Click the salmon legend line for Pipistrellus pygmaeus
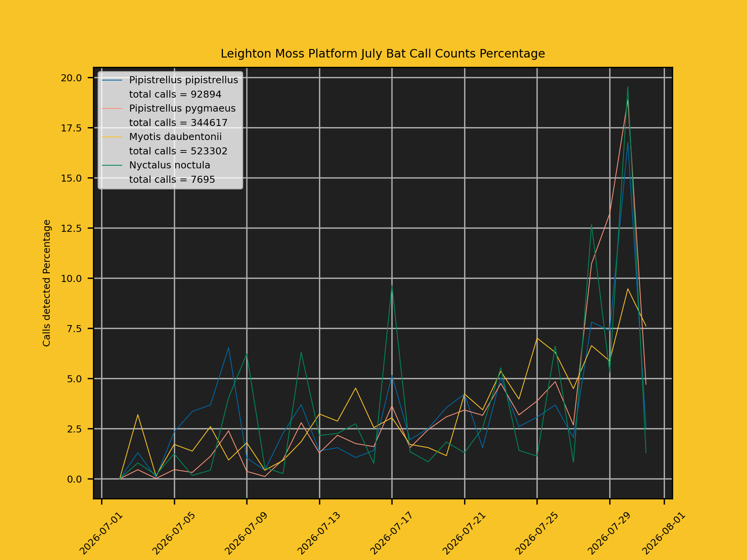 click(112, 109)
